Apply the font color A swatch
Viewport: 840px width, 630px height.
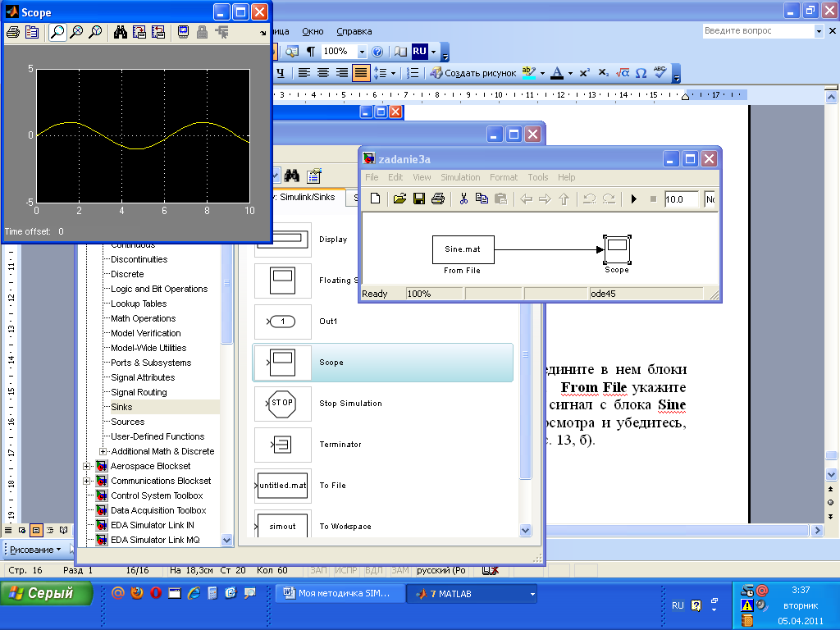[557, 73]
